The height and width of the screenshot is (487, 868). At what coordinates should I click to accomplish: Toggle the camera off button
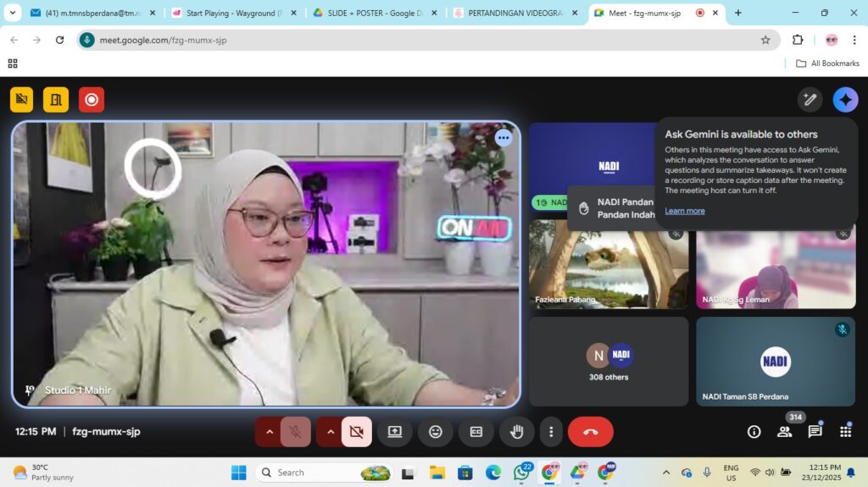coord(356,432)
